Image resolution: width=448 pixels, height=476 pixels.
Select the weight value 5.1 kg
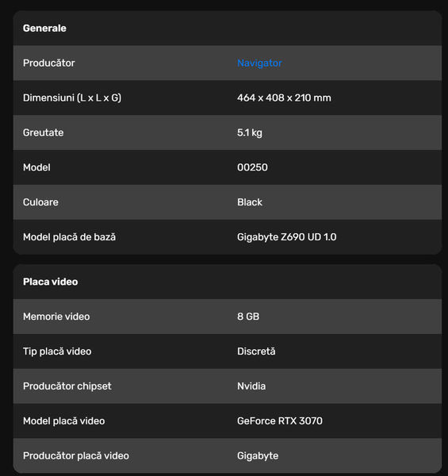pos(249,132)
